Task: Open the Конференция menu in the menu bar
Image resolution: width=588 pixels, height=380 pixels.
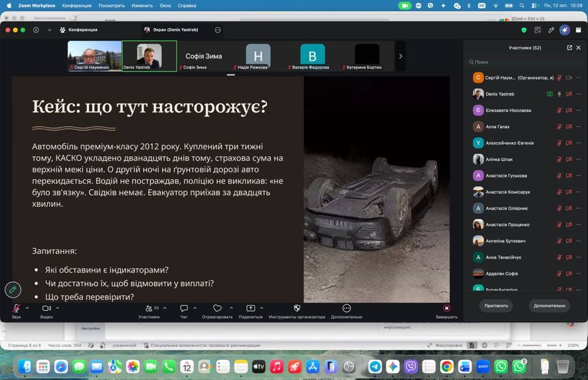Action: click(x=76, y=6)
